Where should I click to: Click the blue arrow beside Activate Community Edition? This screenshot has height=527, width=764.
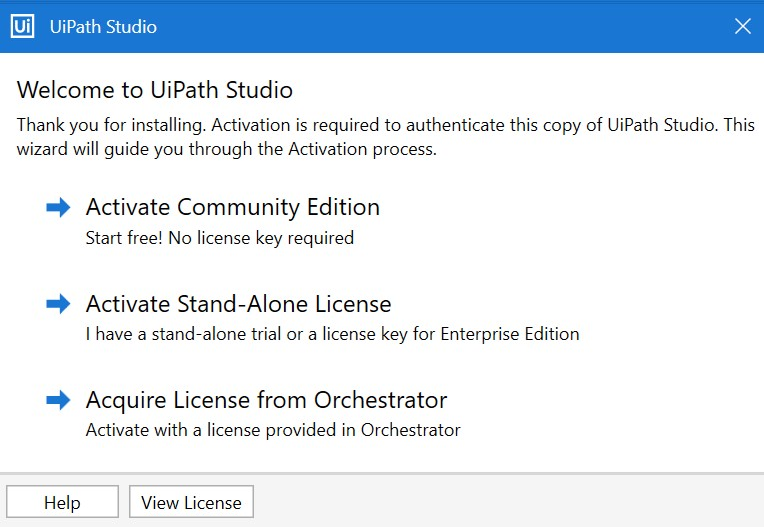(58, 207)
